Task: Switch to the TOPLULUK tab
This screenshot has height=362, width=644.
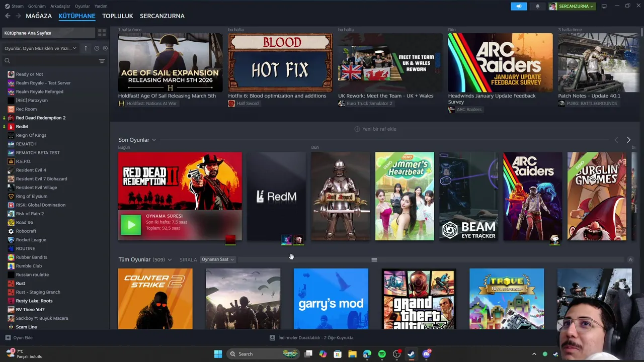Action: point(118,16)
